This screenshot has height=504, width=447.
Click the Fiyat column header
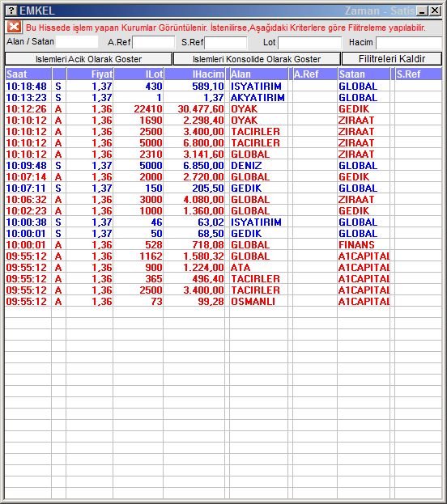[x=90, y=74]
